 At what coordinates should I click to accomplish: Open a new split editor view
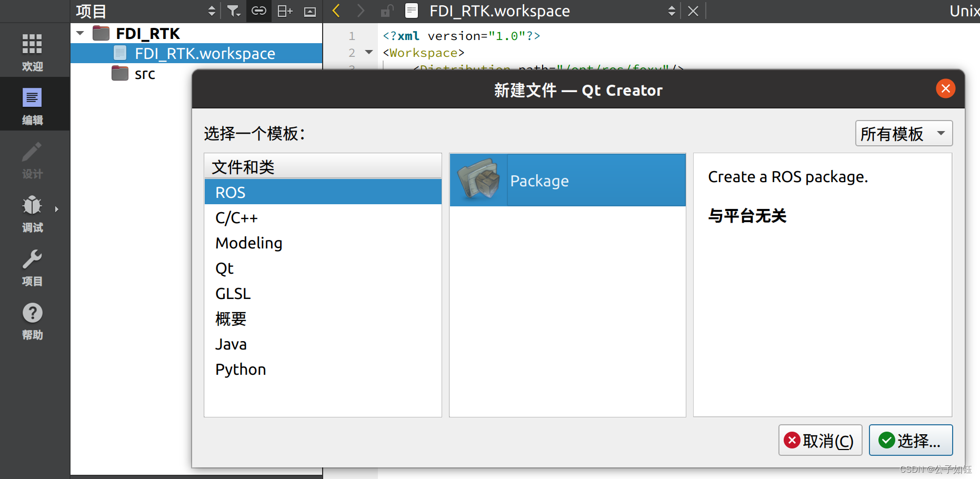pos(284,11)
